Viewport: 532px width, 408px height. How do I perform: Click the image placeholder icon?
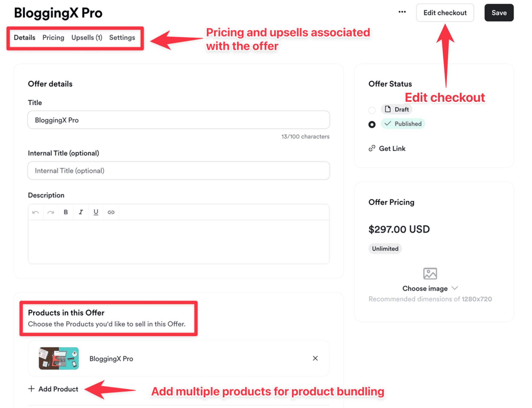(x=430, y=273)
